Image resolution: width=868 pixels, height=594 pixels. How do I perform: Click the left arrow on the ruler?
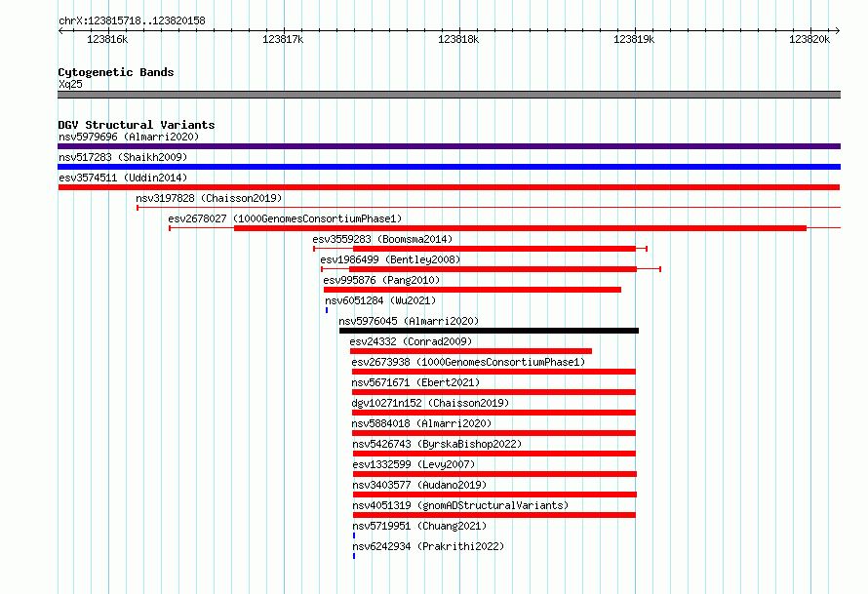click(60, 30)
